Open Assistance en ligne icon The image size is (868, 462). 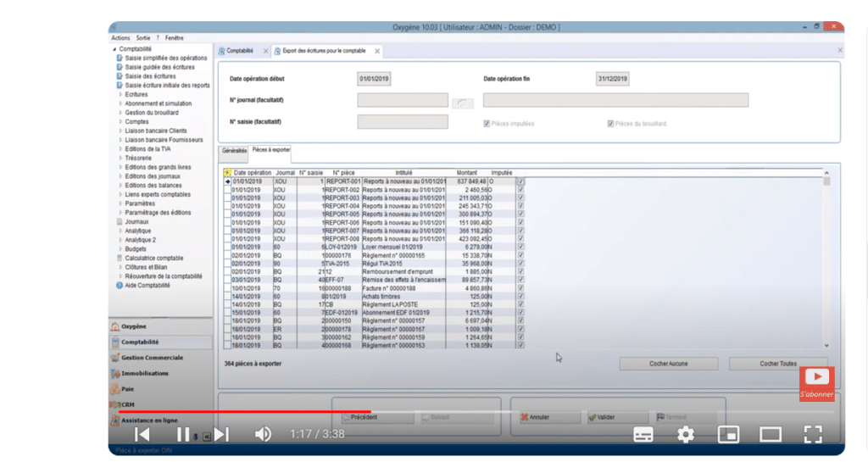(115, 420)
